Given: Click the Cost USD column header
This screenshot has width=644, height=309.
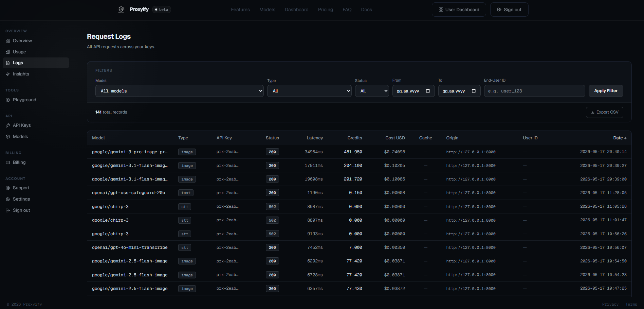Looking at the screenshot, I should tap(395, 138).
